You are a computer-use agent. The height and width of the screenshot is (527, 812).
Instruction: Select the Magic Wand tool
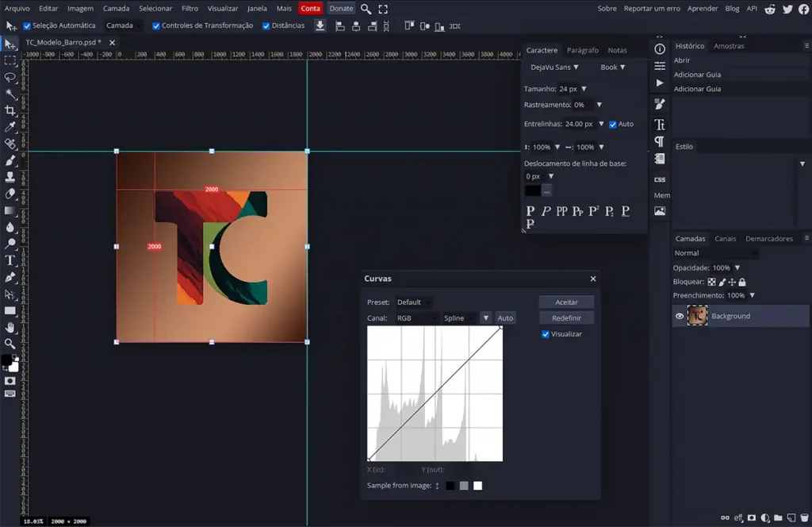tap(10, 94)
